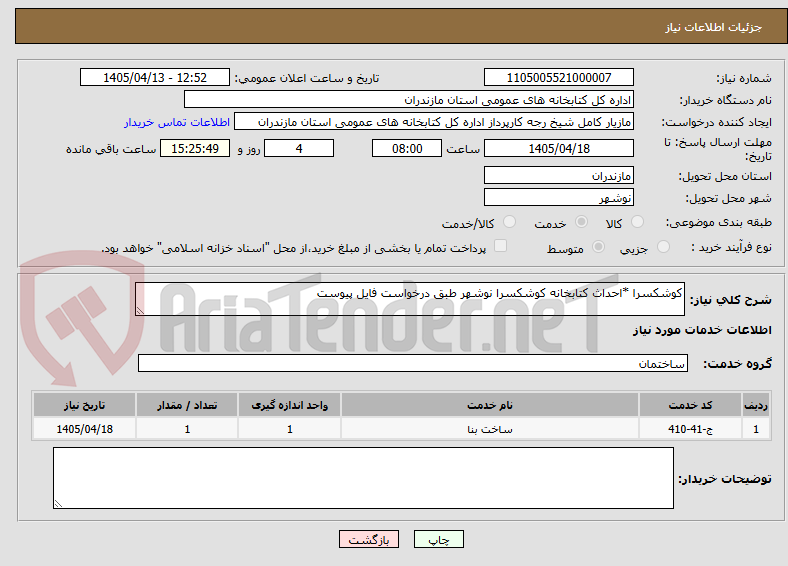
Task: Click the table date cell 1405/04/18
Action: (84, 429)
